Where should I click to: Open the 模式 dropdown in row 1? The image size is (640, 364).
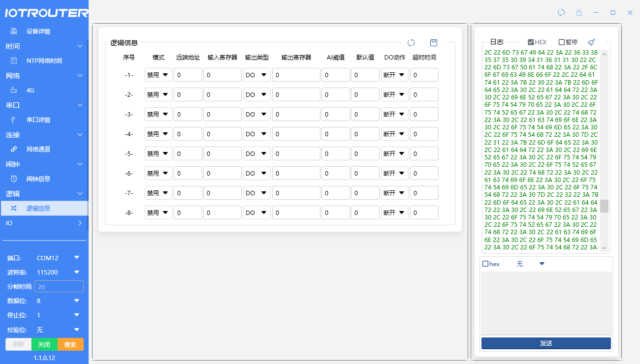coord(158,75)
